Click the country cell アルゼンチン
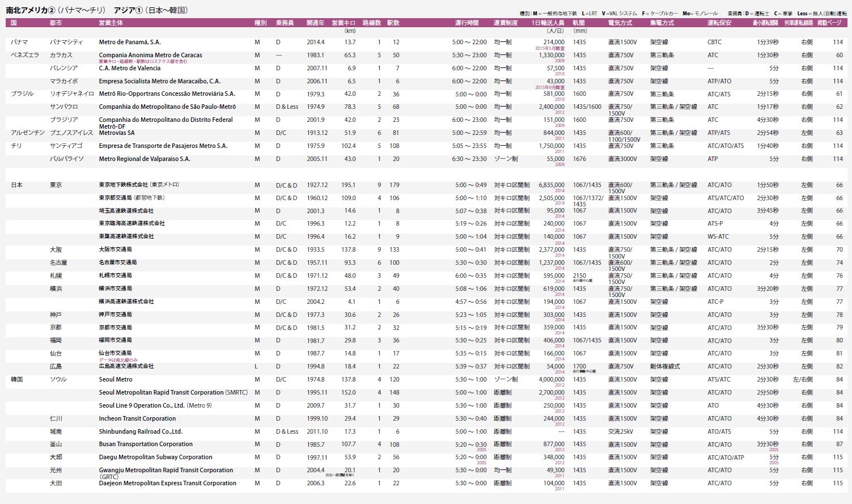 (x=28, y=133)
